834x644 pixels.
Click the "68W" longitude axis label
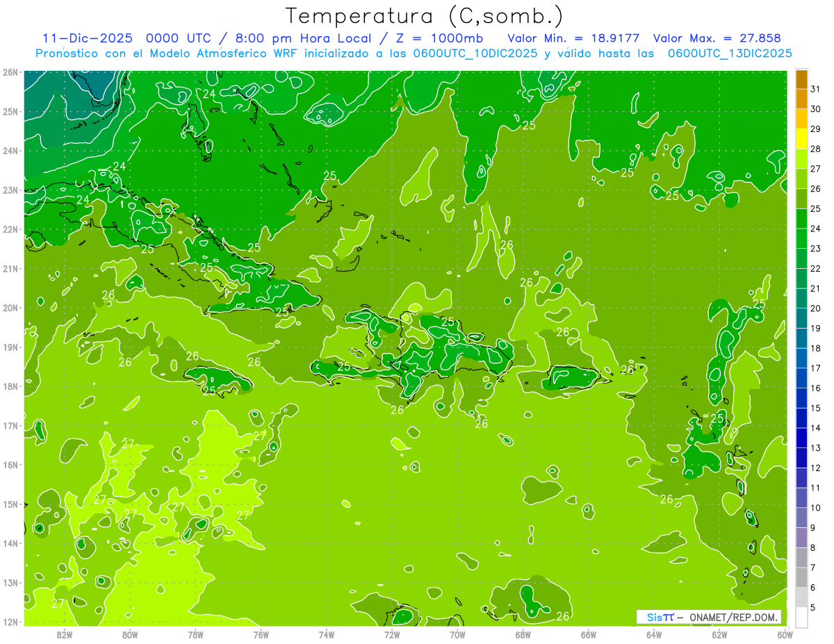(523, 634)
